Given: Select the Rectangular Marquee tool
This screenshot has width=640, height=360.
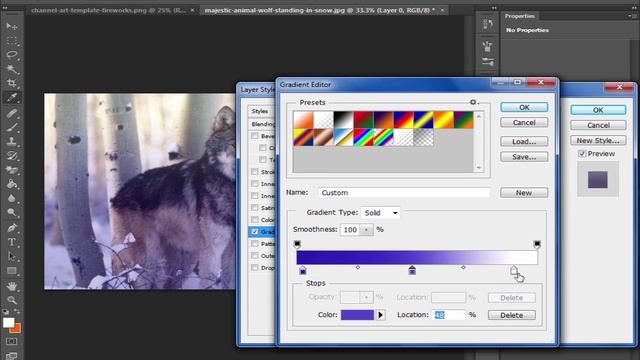Looking at the screenshot, I should pyautogui.click(x=11, y=40).
